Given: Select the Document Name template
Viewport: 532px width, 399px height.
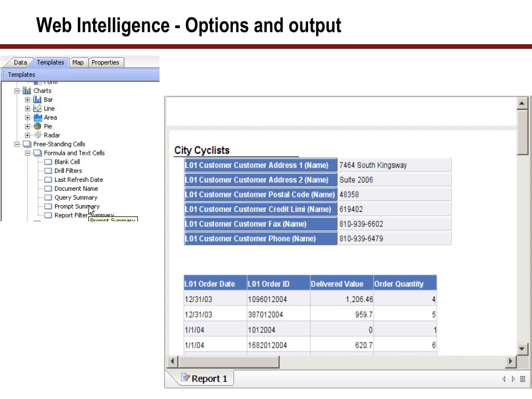Looking at the screenshot, I should (x=76, y=189).
